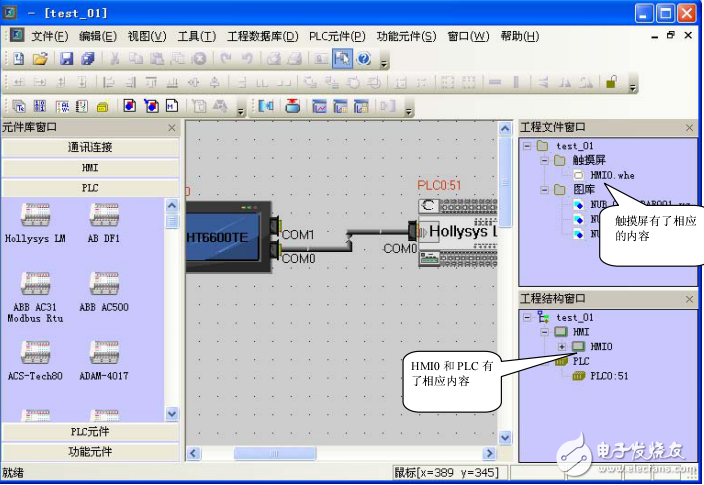Click the blue Help question mark icon

point(364,59)
